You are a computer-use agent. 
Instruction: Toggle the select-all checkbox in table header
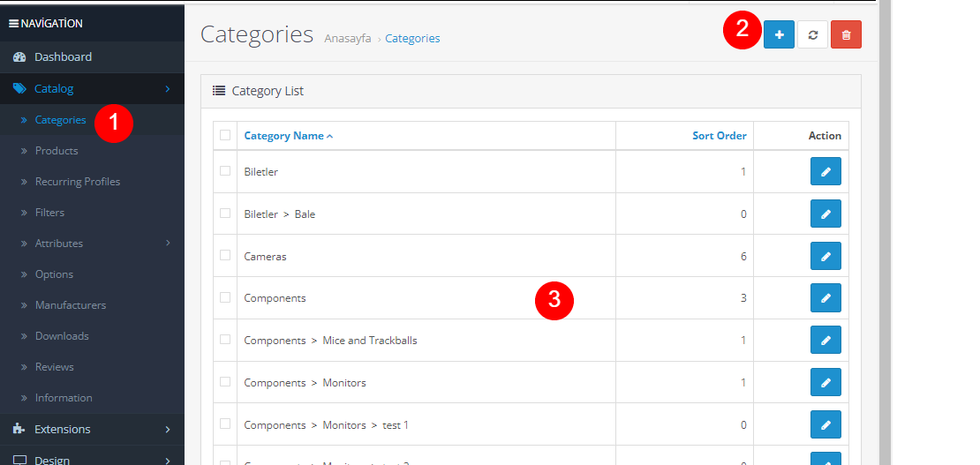point(225,135)
